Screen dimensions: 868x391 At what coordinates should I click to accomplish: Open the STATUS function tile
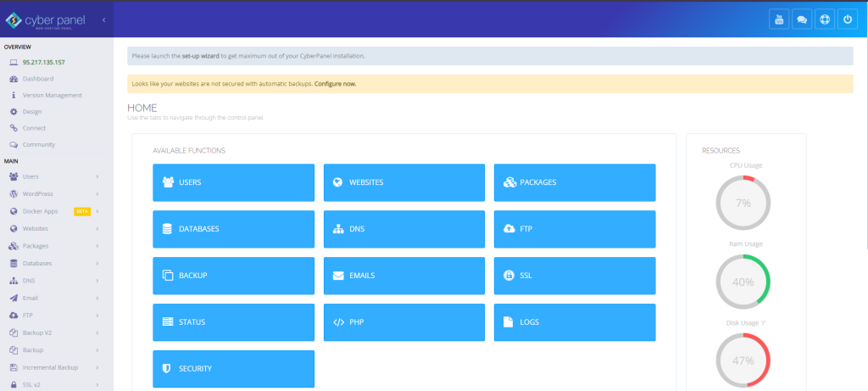pos(234,322)
